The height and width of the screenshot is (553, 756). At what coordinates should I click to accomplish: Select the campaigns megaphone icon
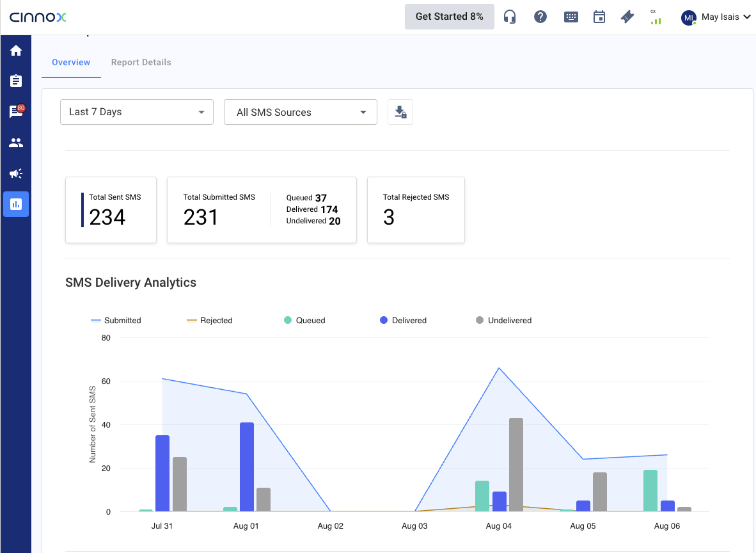(x=16, y=173)
